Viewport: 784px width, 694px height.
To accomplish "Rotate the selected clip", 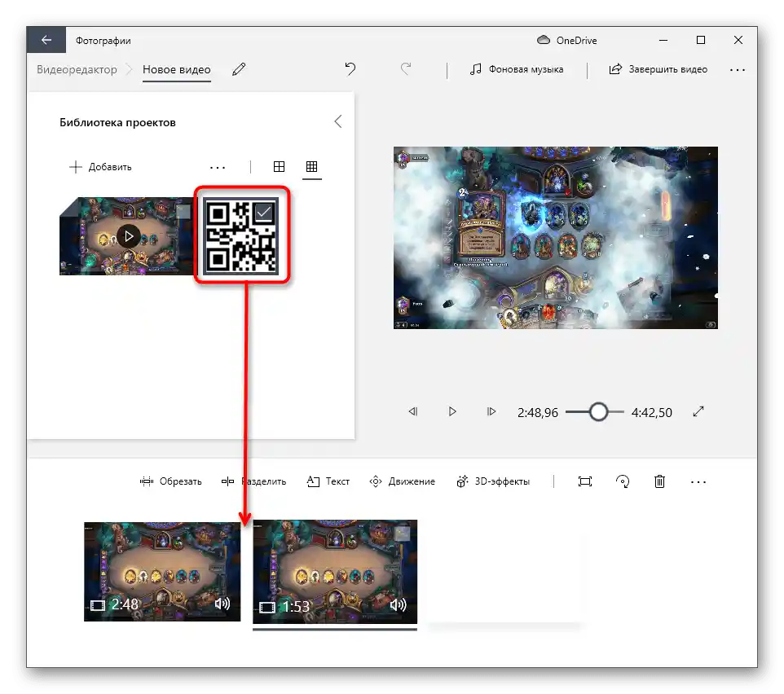I will pyautogui.click(x=623, y=481).
